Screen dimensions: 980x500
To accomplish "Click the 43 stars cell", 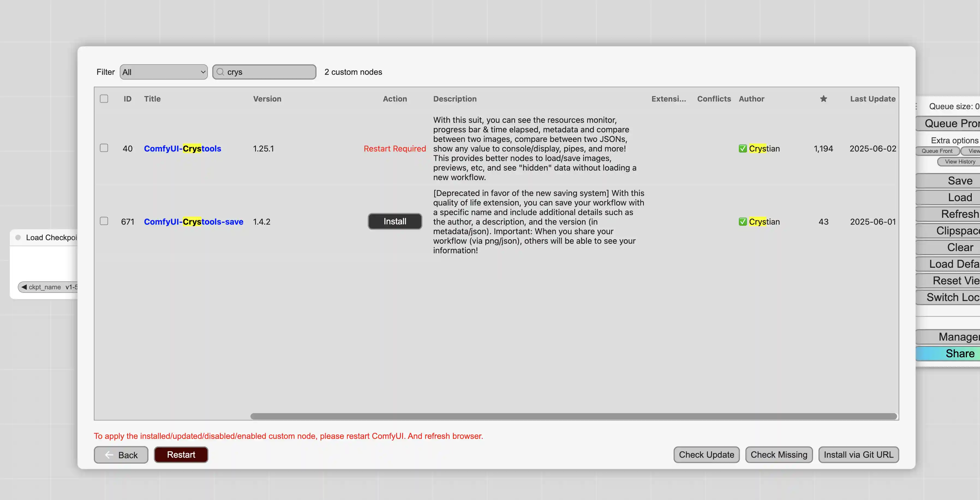I will tap(823, 221).
